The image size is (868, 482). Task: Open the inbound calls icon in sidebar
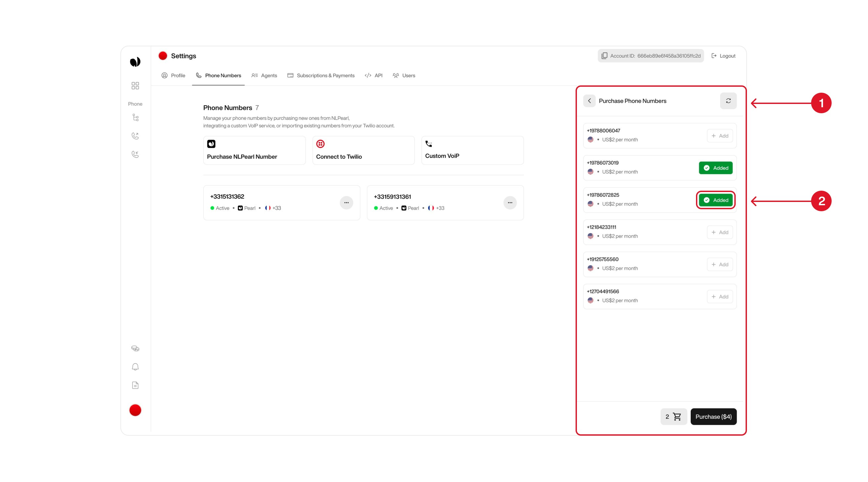tap(135, 154)
